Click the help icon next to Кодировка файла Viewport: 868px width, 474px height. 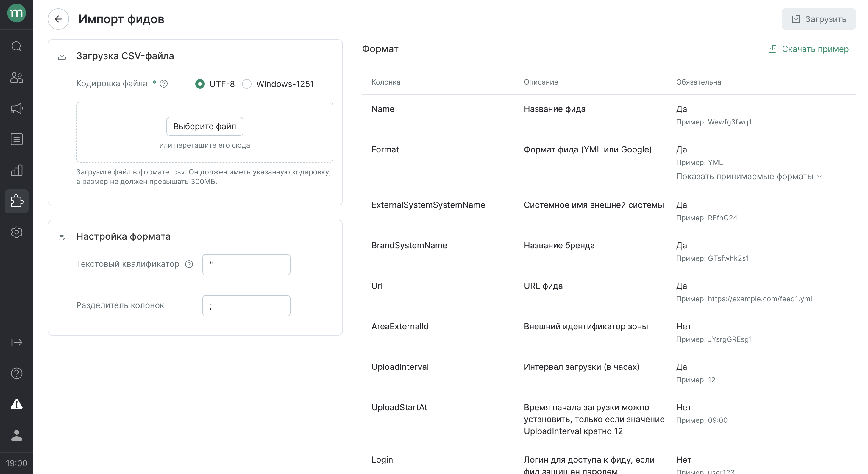pos(164,84)
